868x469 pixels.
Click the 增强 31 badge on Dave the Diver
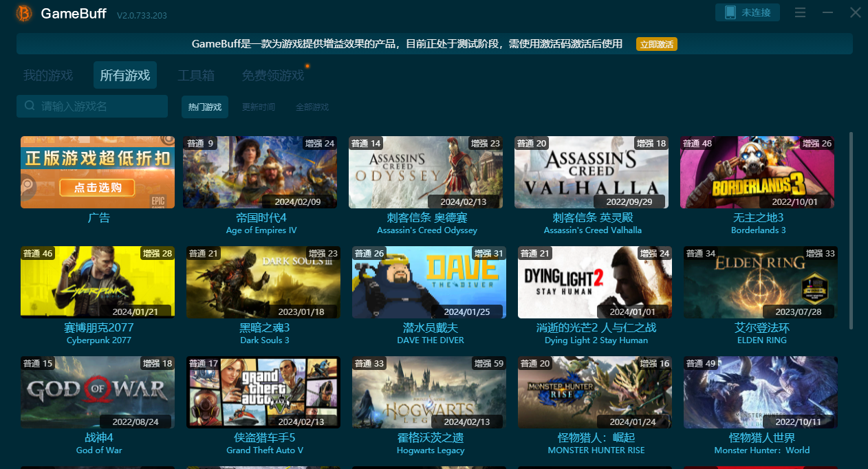489,253
